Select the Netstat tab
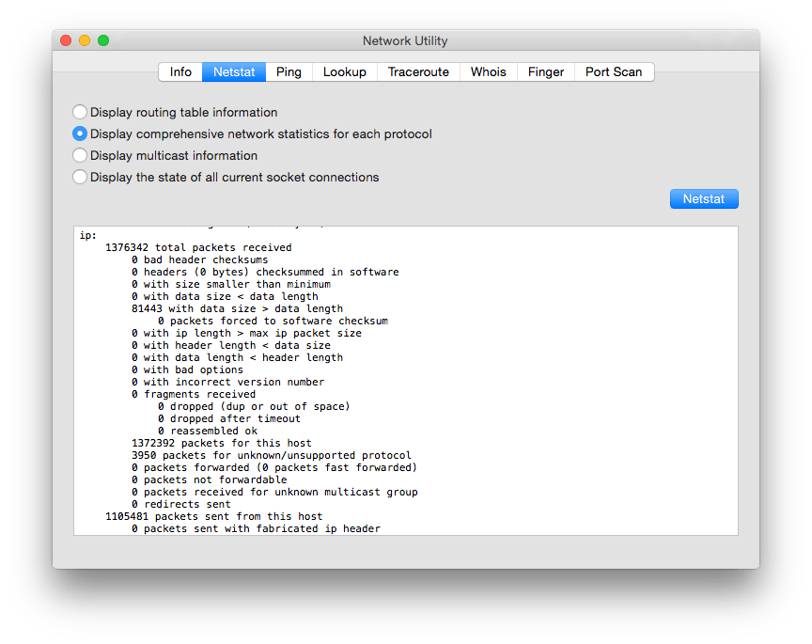The image size is (812, 644). click(x=233, y=71)
